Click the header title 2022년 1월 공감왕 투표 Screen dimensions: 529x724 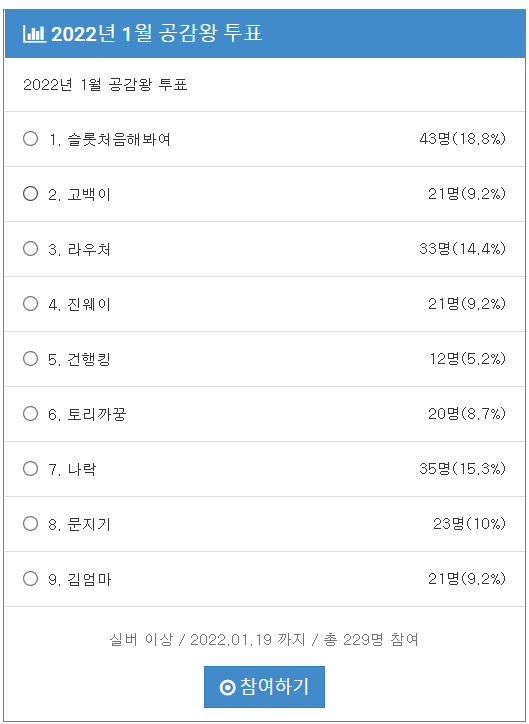157,34
